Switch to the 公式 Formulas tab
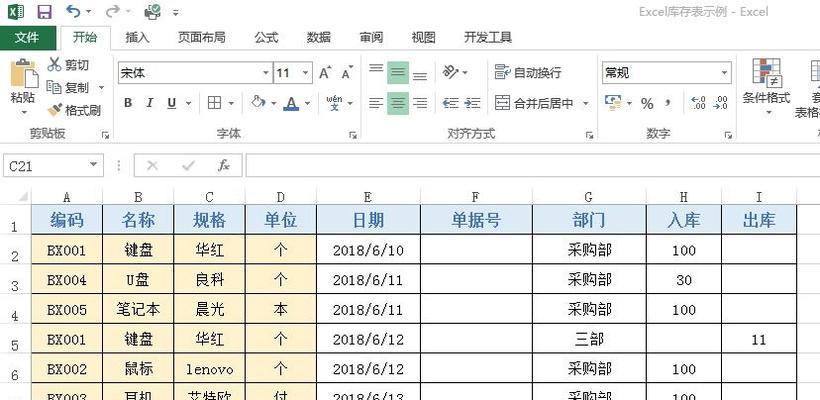This screenshot has height=400, width=820. [x=266, y=38]
